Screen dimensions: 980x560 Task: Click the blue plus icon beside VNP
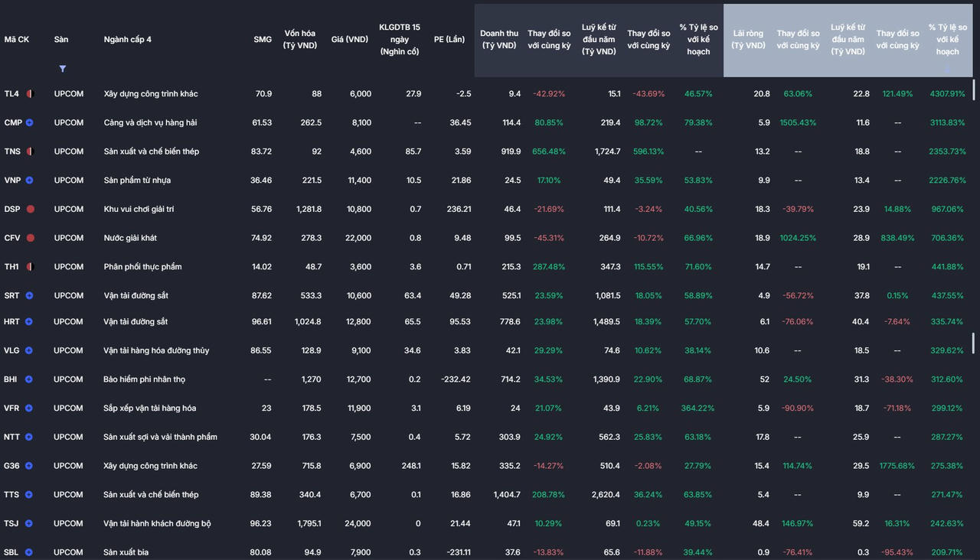(x=30, y=181)
